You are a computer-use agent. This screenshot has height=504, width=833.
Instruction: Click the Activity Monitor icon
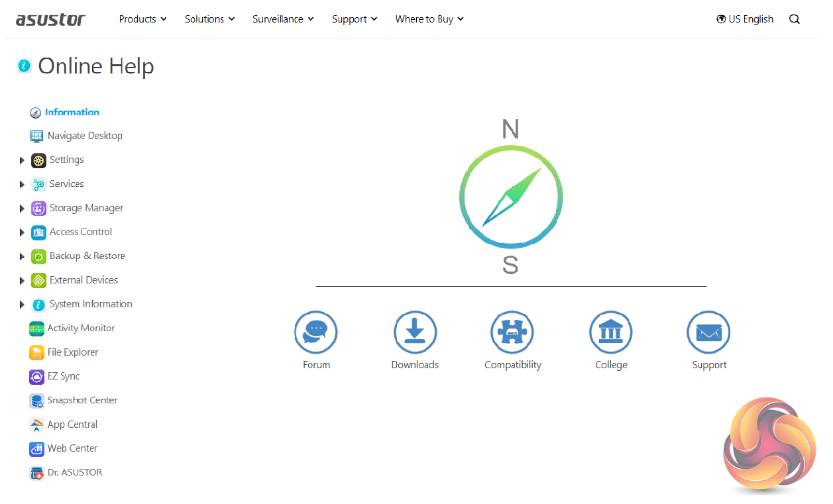[36, 328]
